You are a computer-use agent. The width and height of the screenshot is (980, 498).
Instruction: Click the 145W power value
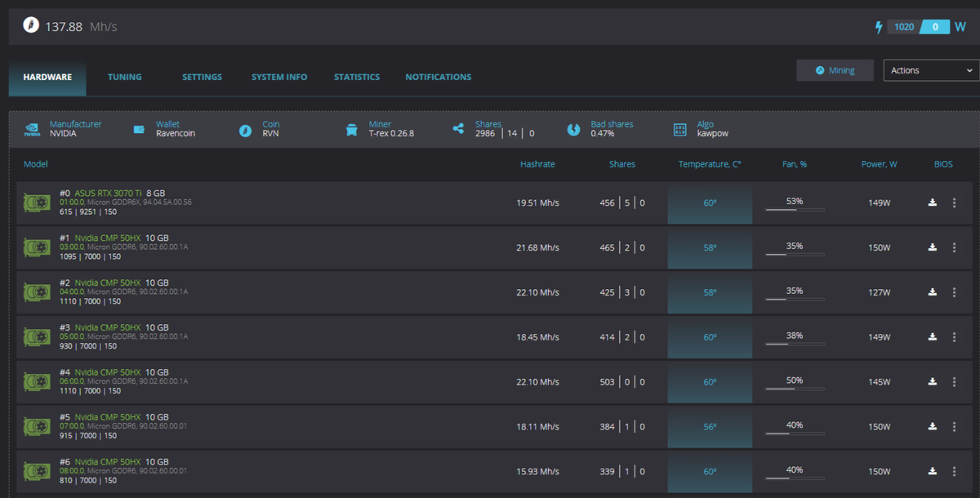[x=880, y=382]
